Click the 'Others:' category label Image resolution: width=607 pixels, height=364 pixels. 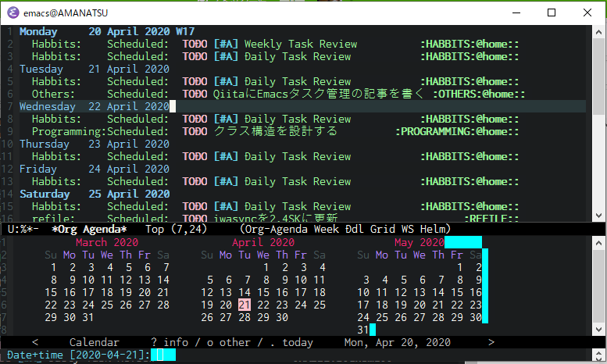click(x=53, y=94)
